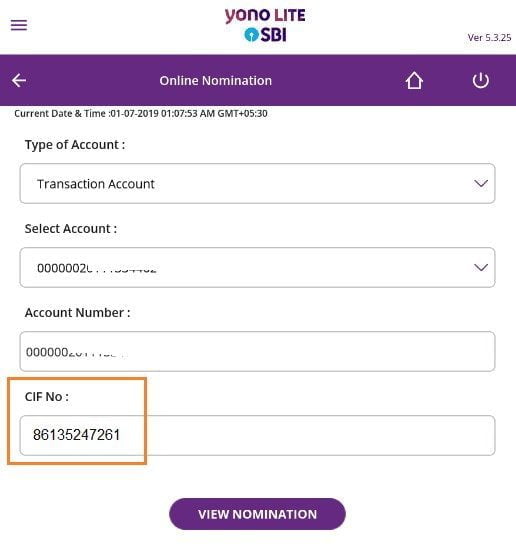Focus the Account Number text field
516x552 pixels.
click(257, 351)
